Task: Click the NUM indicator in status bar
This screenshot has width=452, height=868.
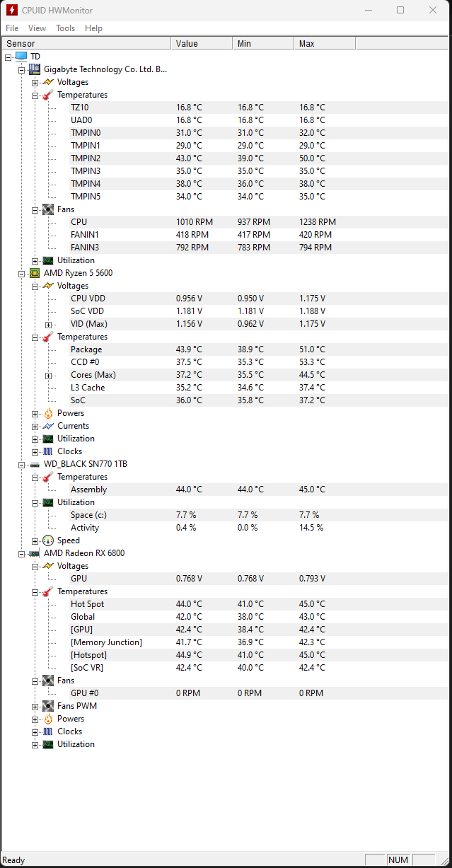Action: pos(398,860)
